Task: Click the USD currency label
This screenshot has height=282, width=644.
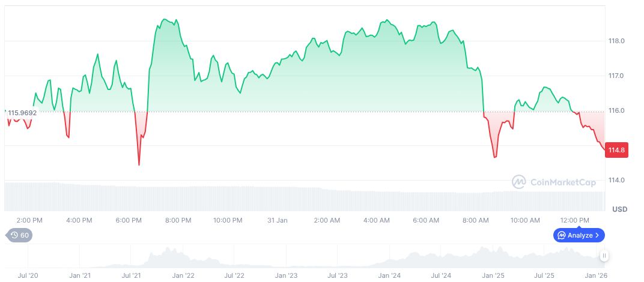Action: click(x=620, y=209)
